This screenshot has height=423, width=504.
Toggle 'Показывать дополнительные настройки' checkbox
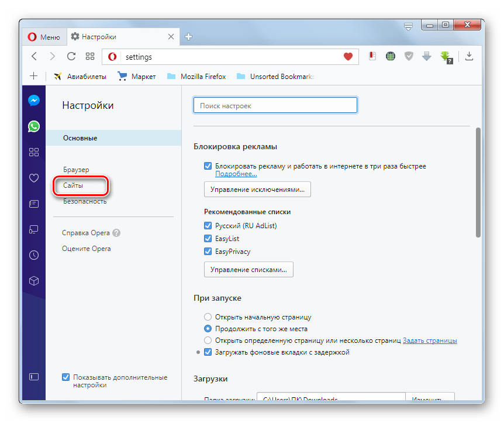65,377
